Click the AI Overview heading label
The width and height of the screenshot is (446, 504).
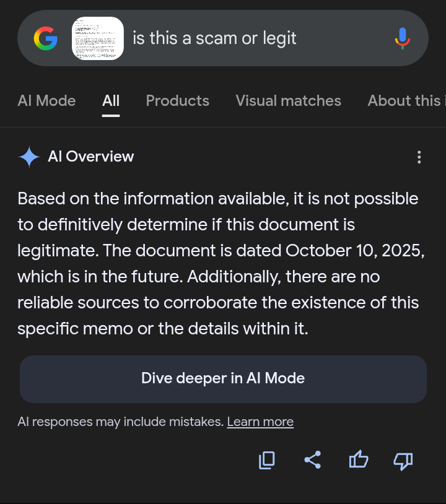click(90, 157)
